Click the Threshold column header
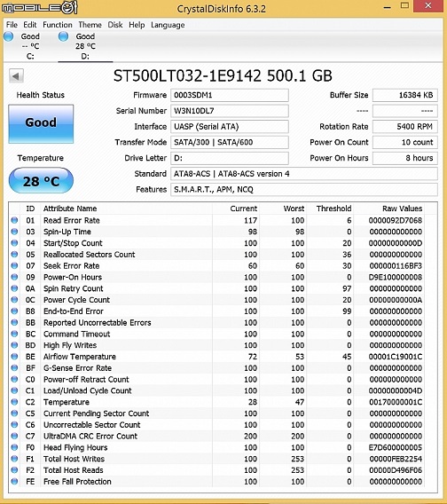447x504 pixels. (333, 209)
